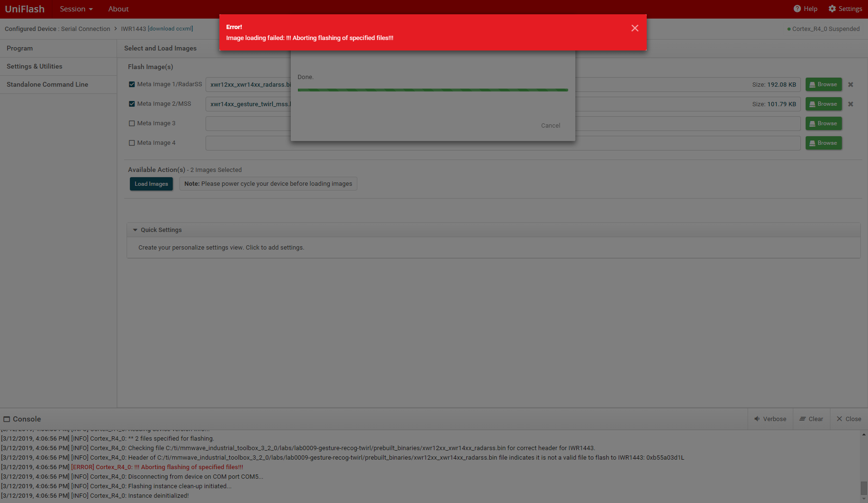Click the green loading progress bar
The height and width of the screenshot is (503, 868).
coord(433,90)
